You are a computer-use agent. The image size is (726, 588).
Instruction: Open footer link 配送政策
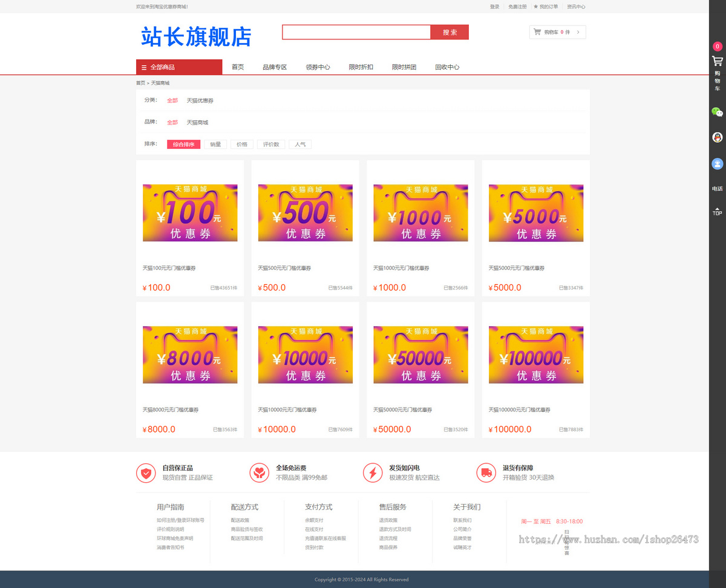[240, 520]
